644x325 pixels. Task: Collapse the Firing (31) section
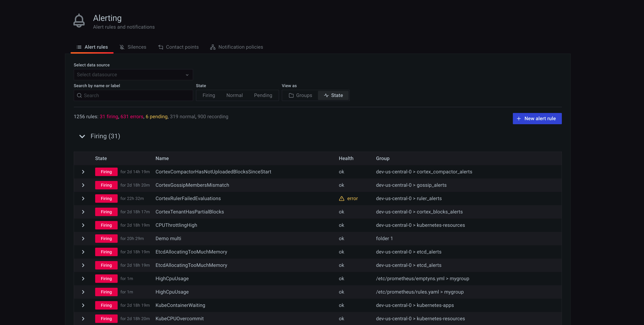(x=82, y=136)
